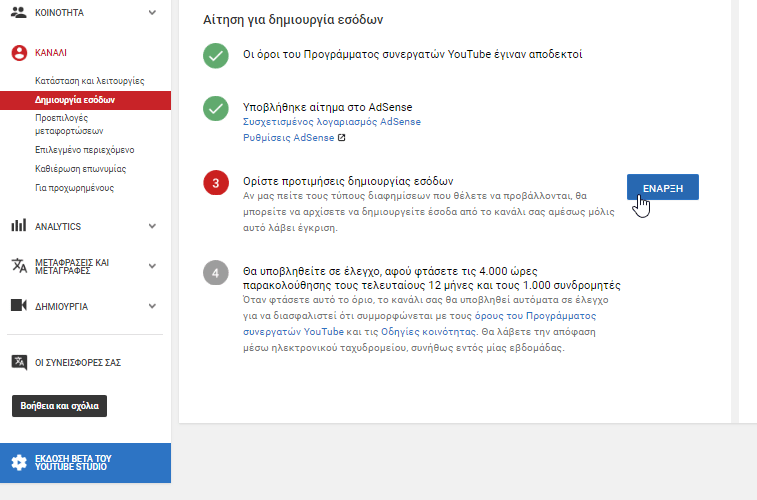Expand ΜΕΤΑΦΡΑΣΕΙΣ ΚΑΙ ΜΕΤΑΓΡΑΦΕΣ chevron
Image resolution: width=757 pixels, height=500 pixels.
(152, 266)
